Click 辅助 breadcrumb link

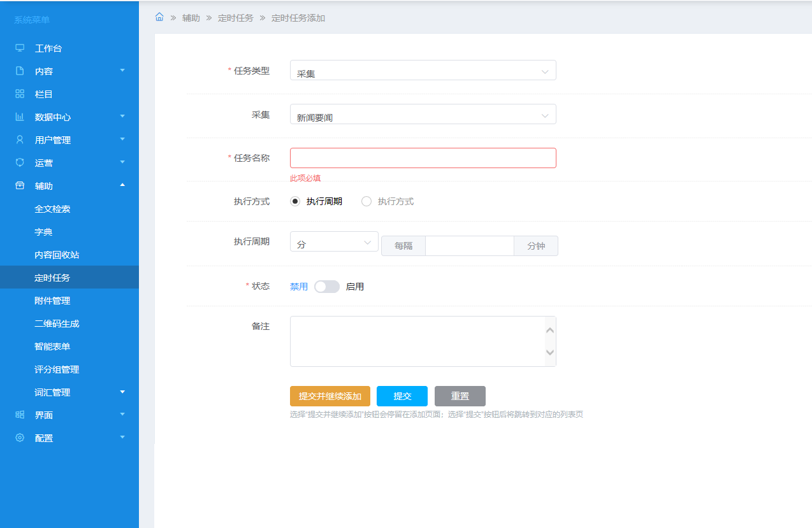tap(191, 18)
